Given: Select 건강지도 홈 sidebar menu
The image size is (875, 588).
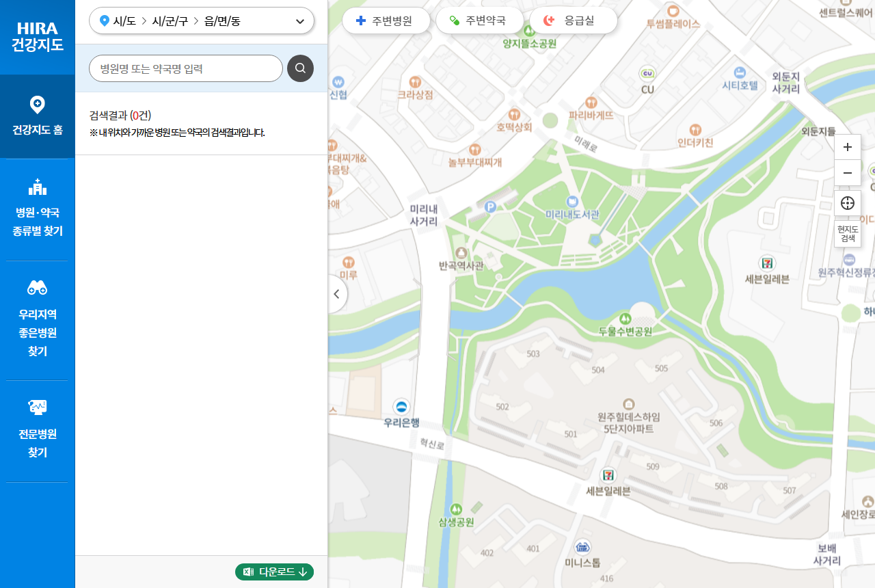Looking at the screenshot, I should [38, 116].
